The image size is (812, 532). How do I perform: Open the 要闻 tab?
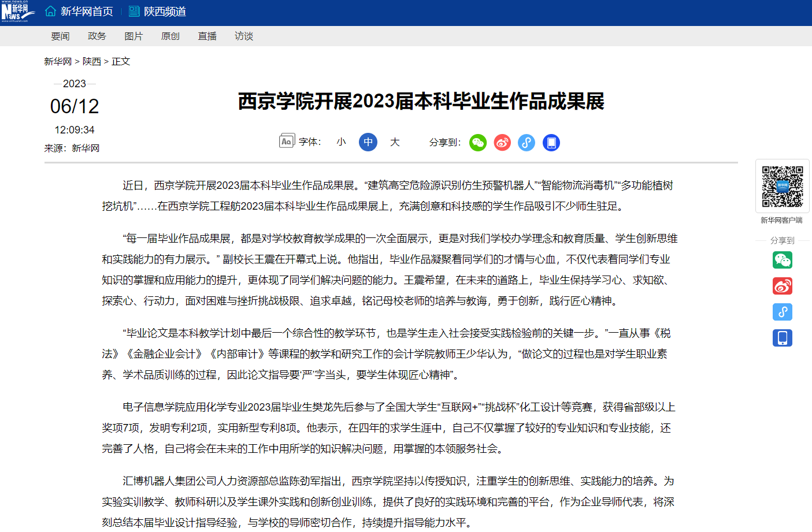[60, 36]
